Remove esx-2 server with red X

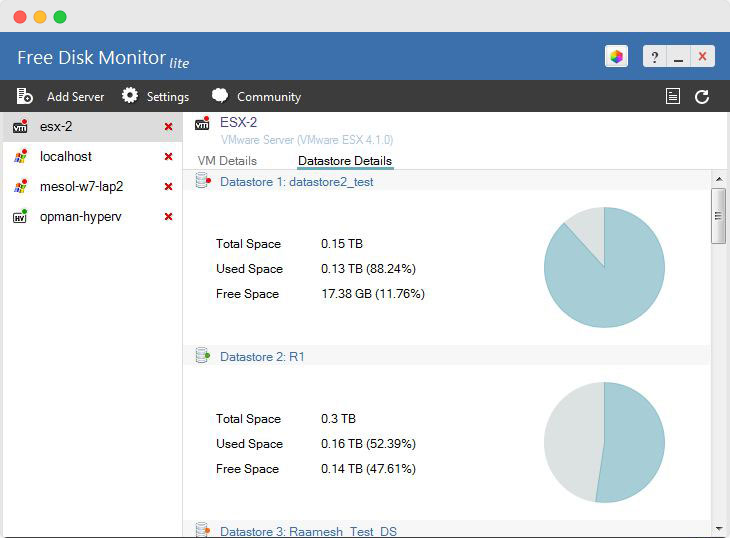(x=169, y=127)
